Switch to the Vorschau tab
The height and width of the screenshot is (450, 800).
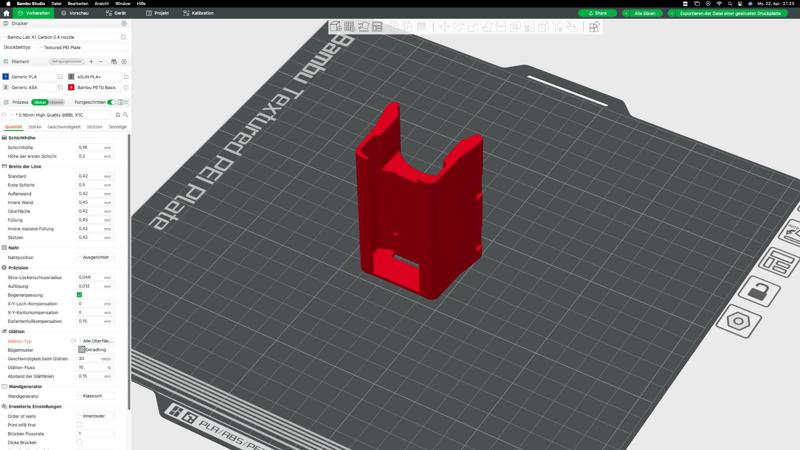tap(75, 13)
